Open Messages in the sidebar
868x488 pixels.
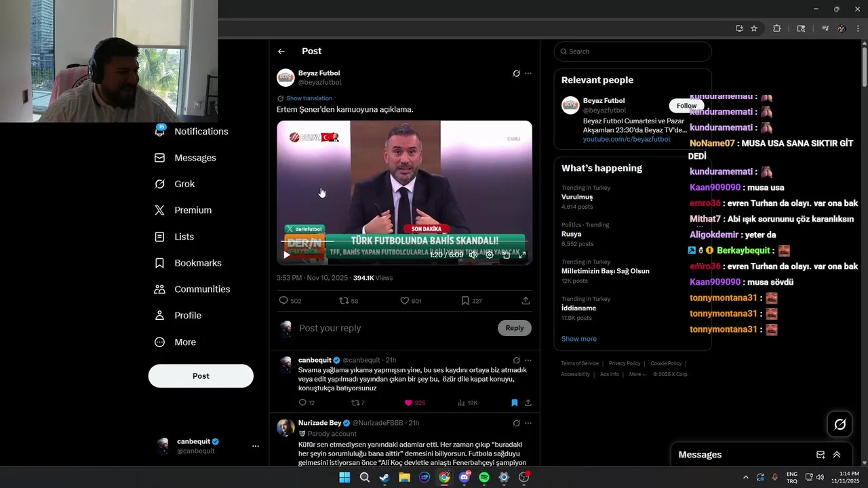(x=186, y=158)
